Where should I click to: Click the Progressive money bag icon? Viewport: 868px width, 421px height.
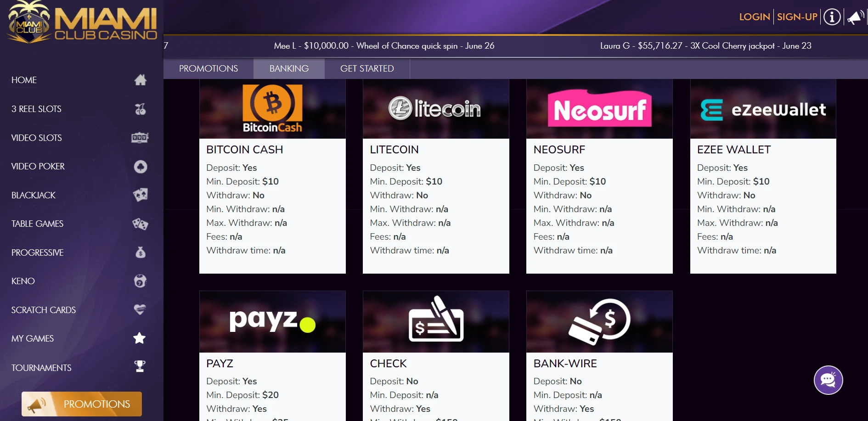[x=141, y=253]
